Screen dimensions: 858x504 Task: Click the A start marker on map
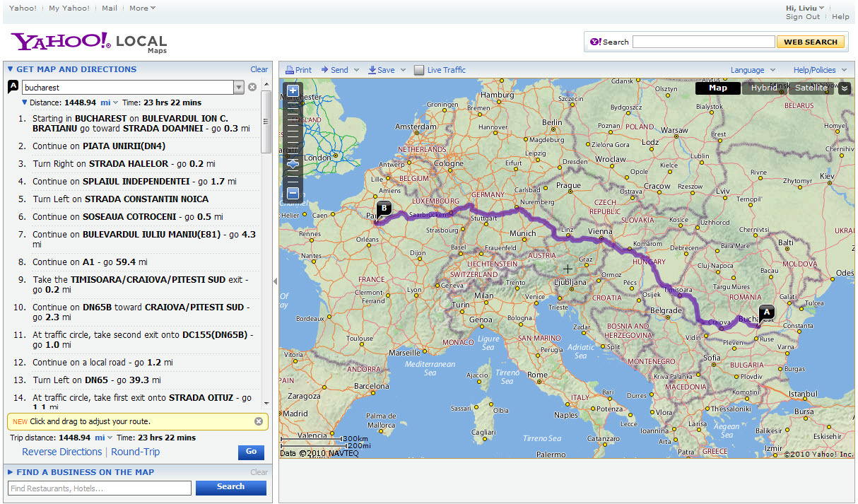point(765,313)
